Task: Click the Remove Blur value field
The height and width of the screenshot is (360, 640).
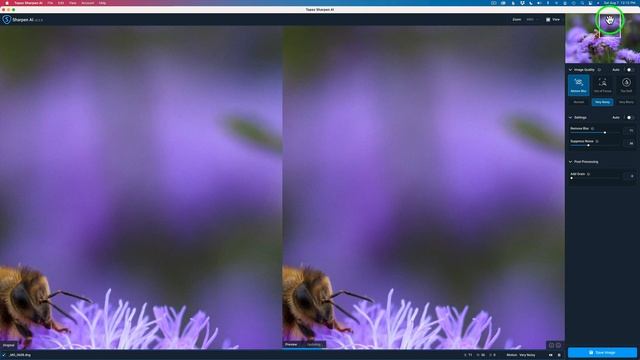Action: [x=629, y=131]
